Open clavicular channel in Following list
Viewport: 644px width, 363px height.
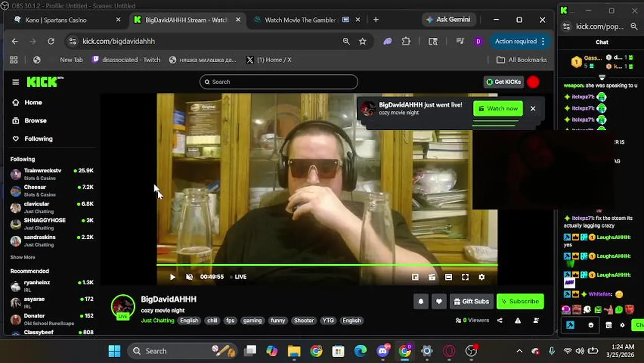pos(52,207)
